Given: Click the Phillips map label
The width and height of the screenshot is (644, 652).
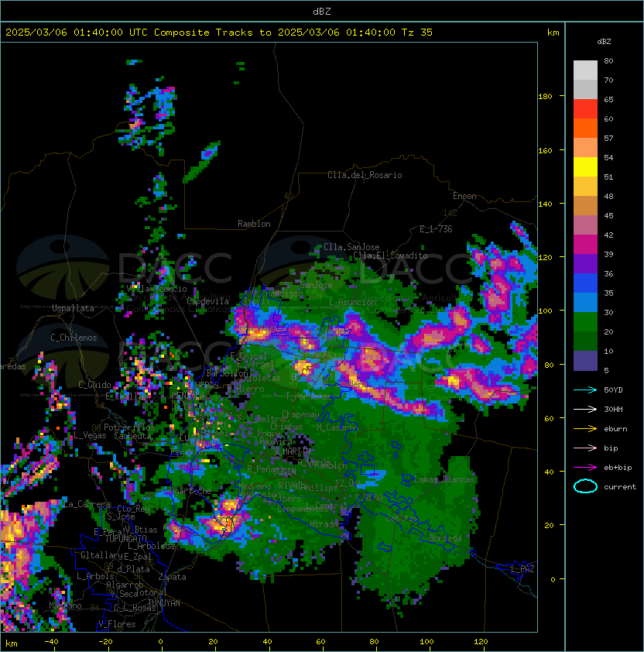Looking at the screenshot, I should pyautogui.click(x=319, y=487).
